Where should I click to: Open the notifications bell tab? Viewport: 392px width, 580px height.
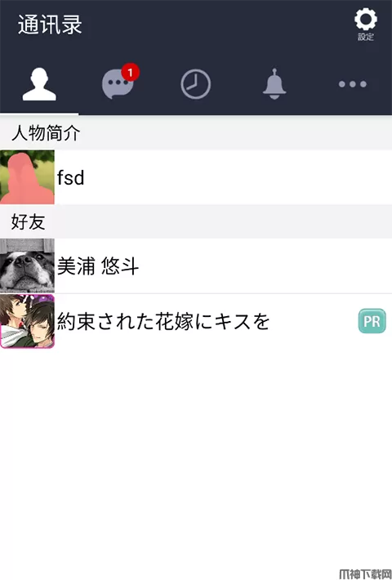coord(274,84)
